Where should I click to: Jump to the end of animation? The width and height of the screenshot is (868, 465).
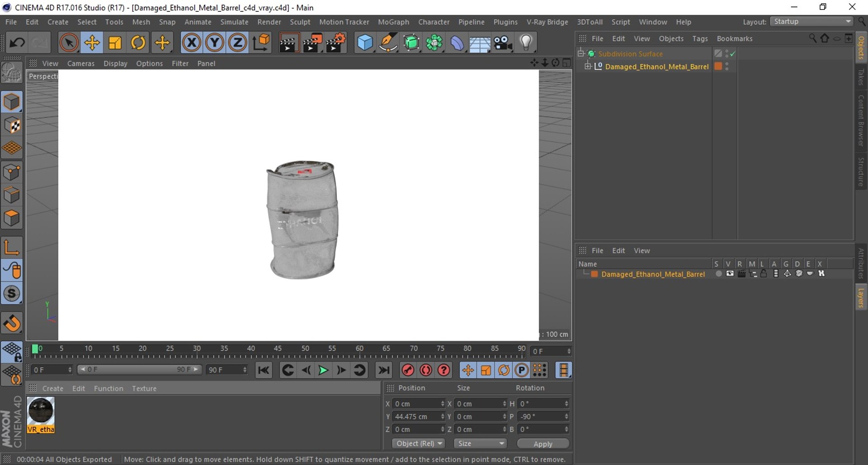point(384,370)
